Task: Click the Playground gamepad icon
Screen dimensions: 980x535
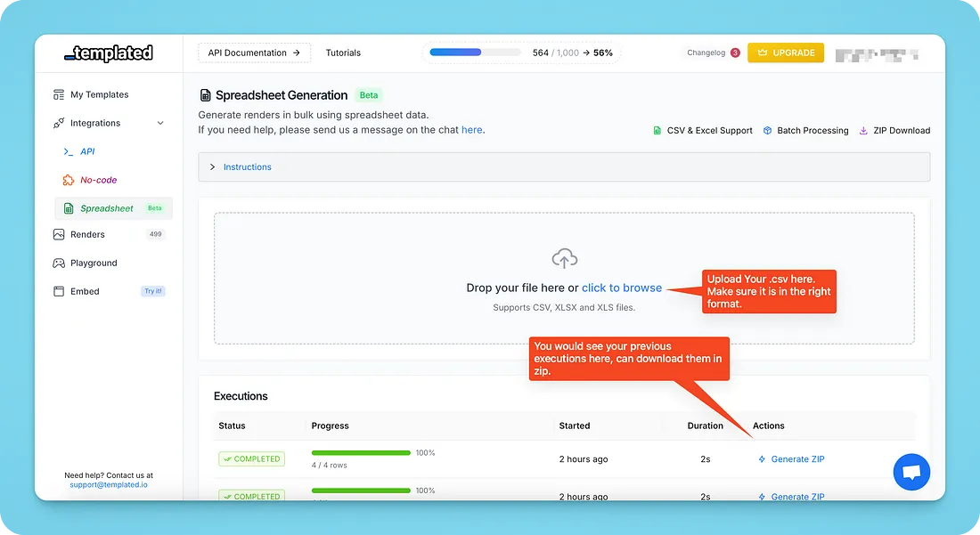Action: [59, 263]
